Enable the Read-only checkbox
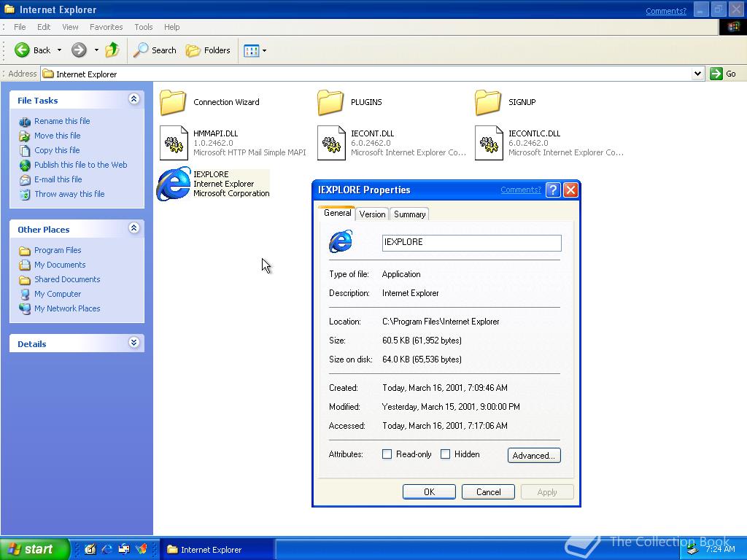Screen dimensions: 747x560 (387, 454)
